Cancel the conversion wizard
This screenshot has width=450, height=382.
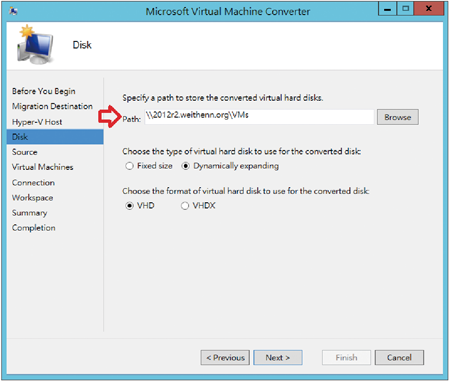tap(399, 358)
